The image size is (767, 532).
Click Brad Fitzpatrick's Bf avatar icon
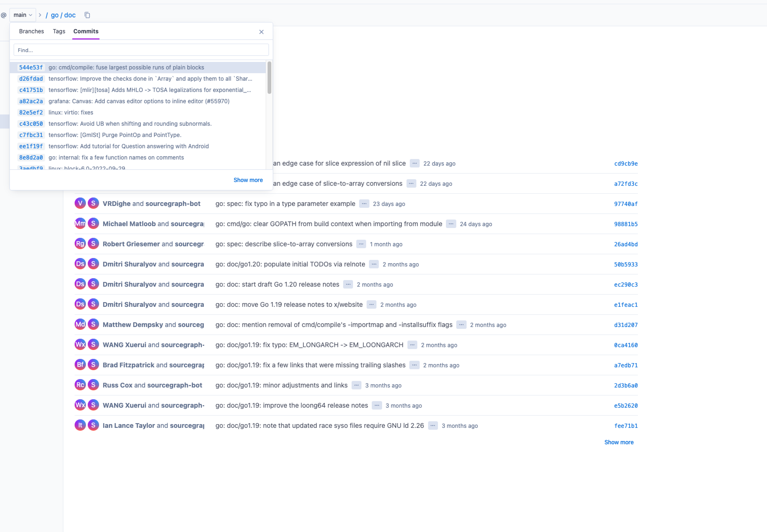point(80,365)
